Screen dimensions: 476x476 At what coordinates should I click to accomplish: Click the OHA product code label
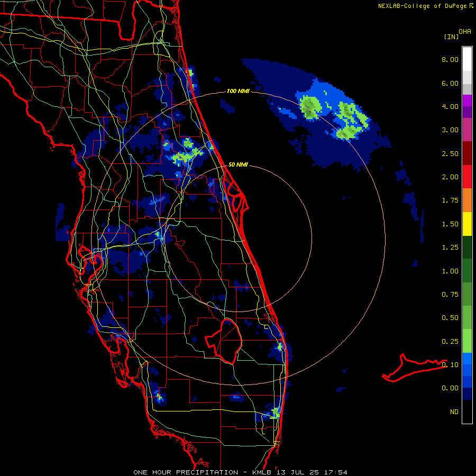pyautogui.click(x=465, y=32)
